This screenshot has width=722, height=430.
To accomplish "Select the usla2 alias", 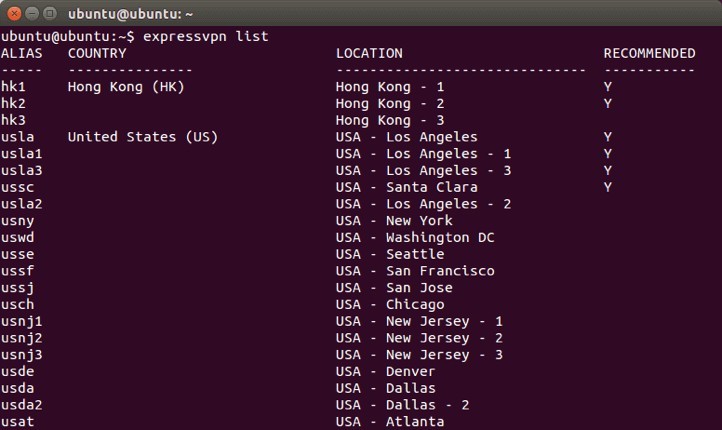I will (22, 204).
